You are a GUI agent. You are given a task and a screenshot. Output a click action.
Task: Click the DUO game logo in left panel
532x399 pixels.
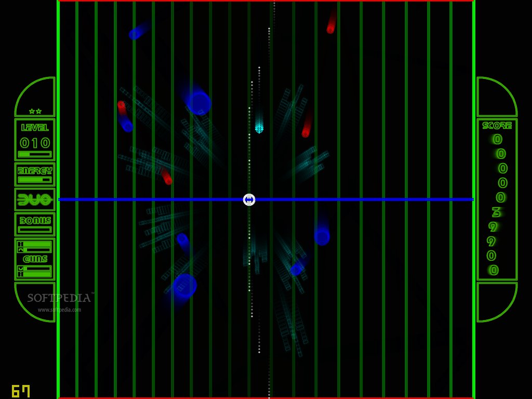point(35,199)
